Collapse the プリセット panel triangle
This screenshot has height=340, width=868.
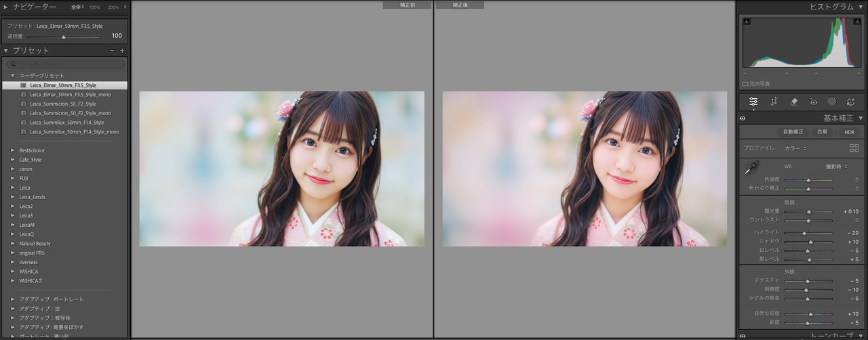point(6,51)
